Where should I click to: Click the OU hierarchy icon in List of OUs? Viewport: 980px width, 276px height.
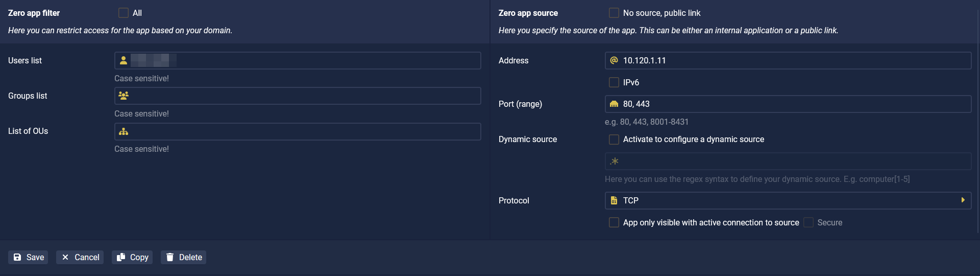(x=124, y=131)
